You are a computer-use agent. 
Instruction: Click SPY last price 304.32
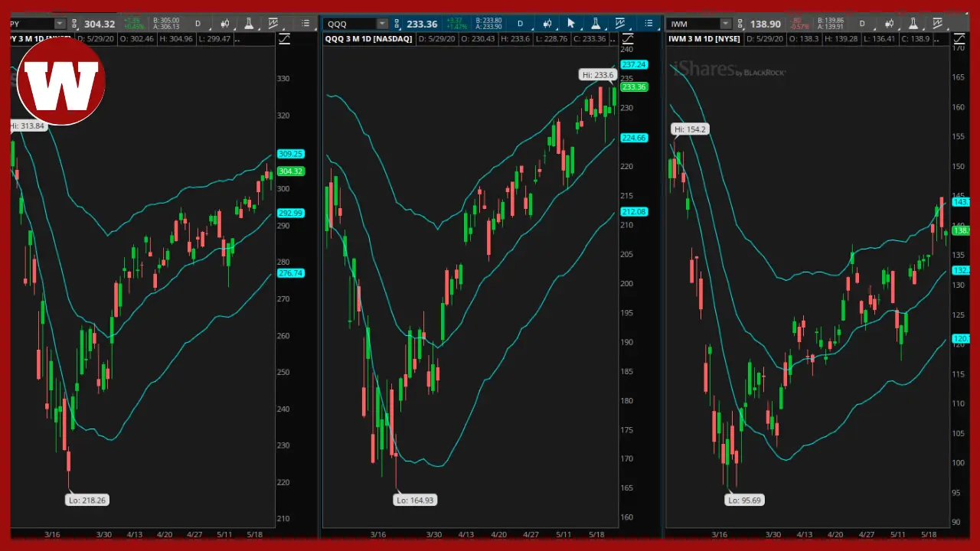[100, 24]
